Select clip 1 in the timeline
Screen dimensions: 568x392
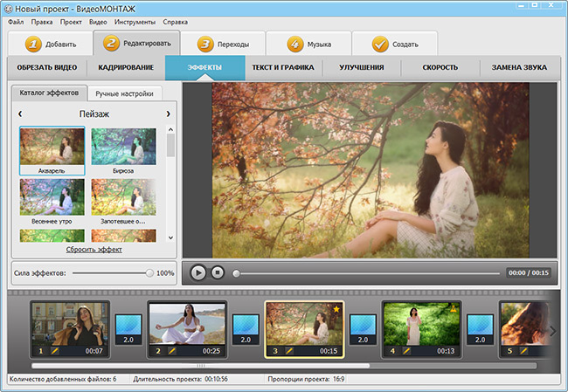pos(70,329)
